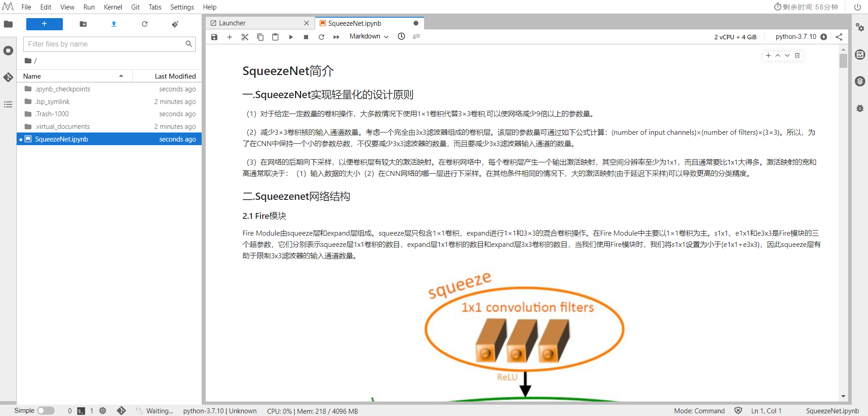Enable Simple mode in the status bar
This screenshot has width=868, height=416.
[46, 411]
